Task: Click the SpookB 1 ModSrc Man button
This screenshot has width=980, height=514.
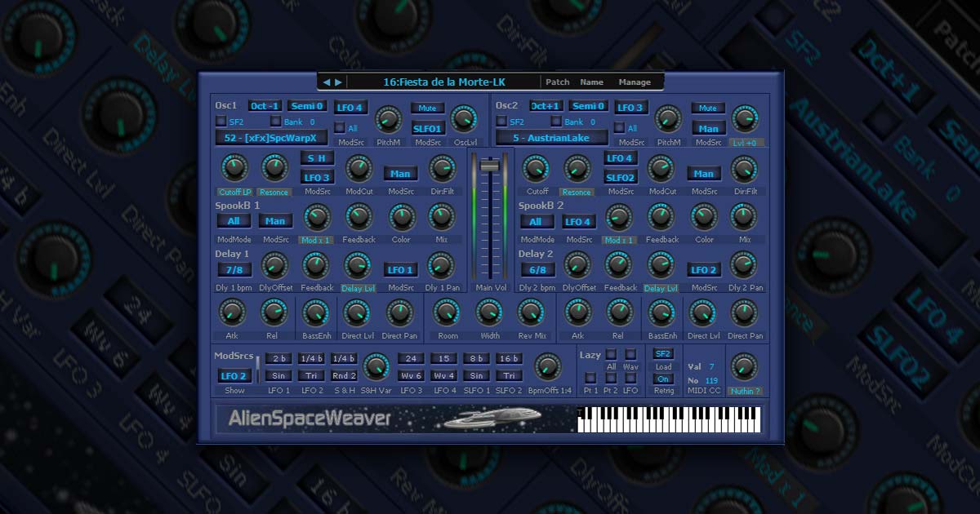Action: pyautogui.click(x=276, y=221)
